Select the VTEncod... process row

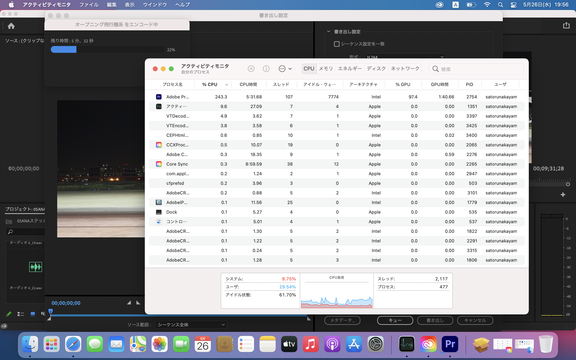click(x=336, y=125)
